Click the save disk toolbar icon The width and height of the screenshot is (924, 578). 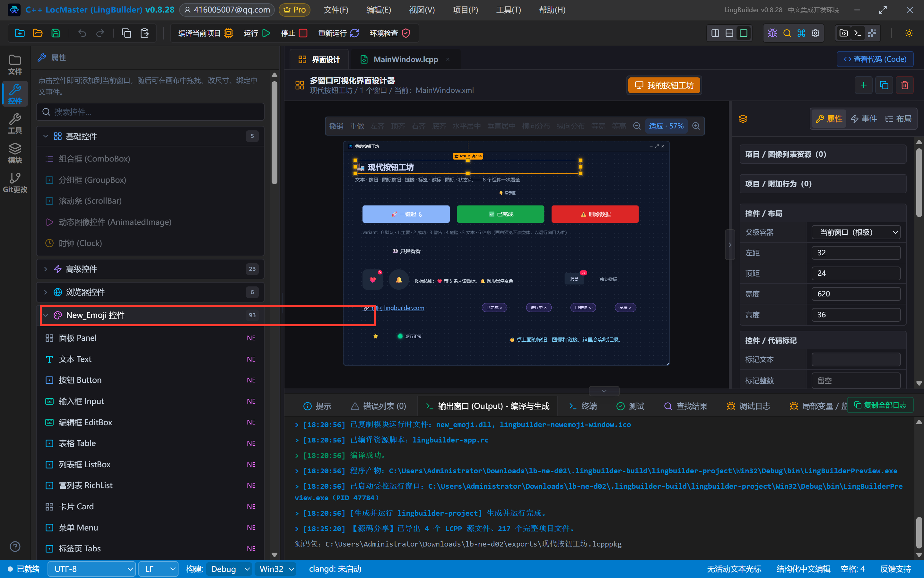pyautogui.click(x=56, y=33)
